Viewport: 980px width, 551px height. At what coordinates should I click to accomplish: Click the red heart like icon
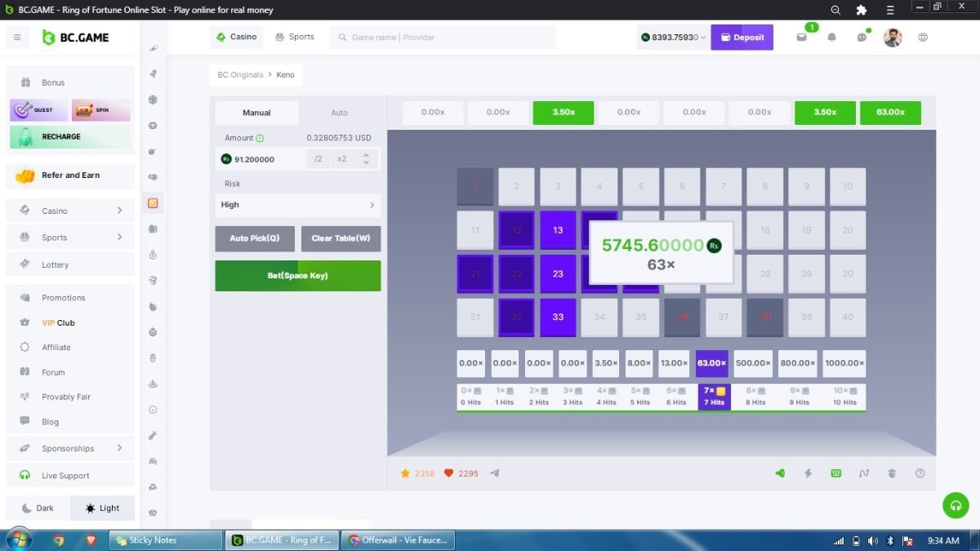point(448,473)
